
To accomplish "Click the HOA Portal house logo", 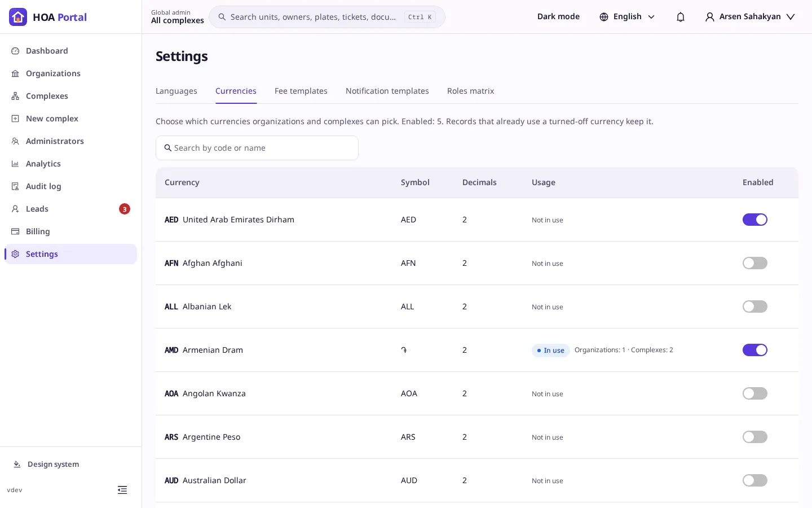I will (x=18, y=17).
